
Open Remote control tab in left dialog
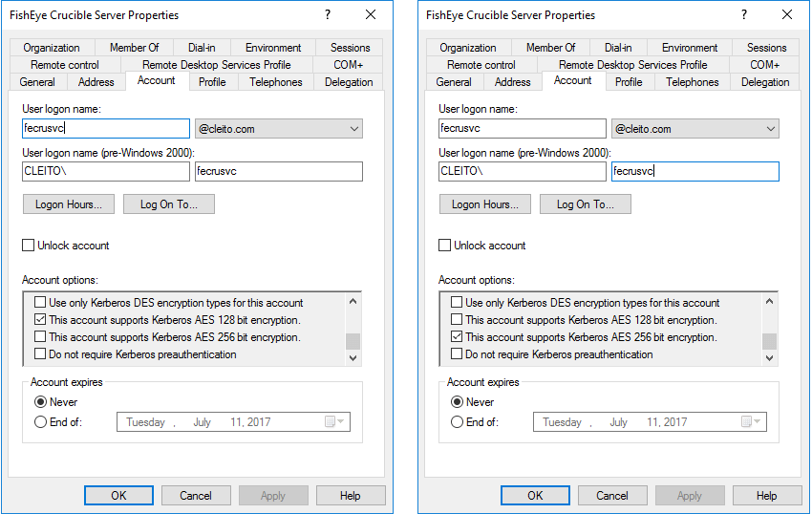click(x=65, y=65)
